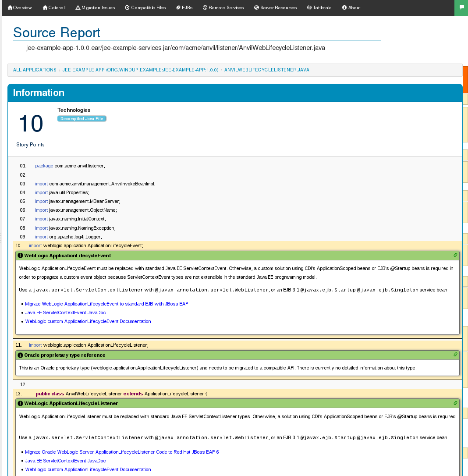Viewport: 468px width, 476px height.
Task: Open Migrate Oracle WebLogic Server ApplicationLifecycleListener link
Action: (122, 452)
